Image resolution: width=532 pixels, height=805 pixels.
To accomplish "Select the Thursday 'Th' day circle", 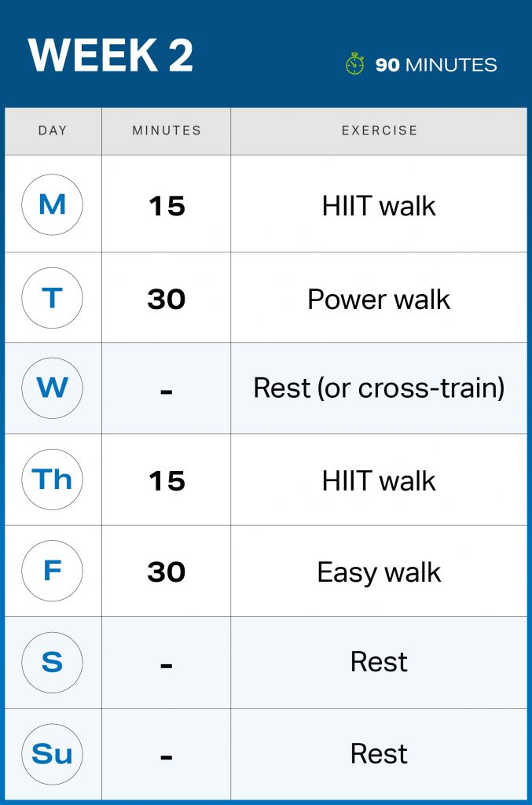I will [52, 480].
